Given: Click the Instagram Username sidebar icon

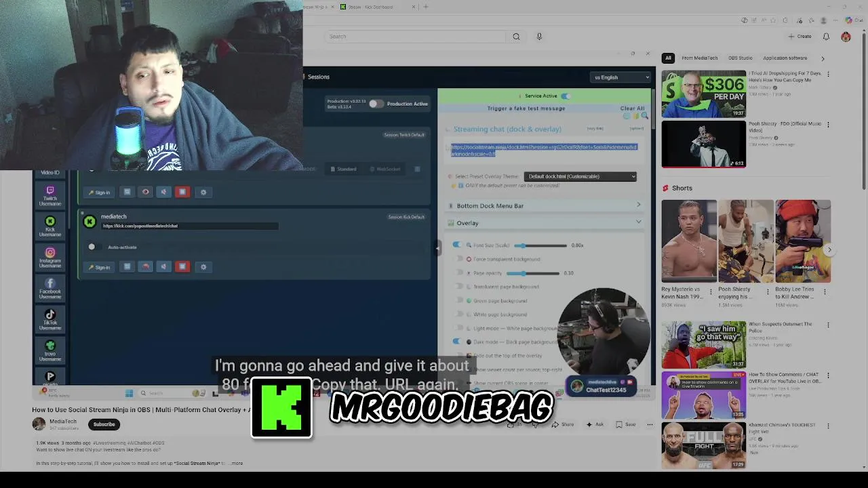Looking at the screenshot, I should [50, 258].
